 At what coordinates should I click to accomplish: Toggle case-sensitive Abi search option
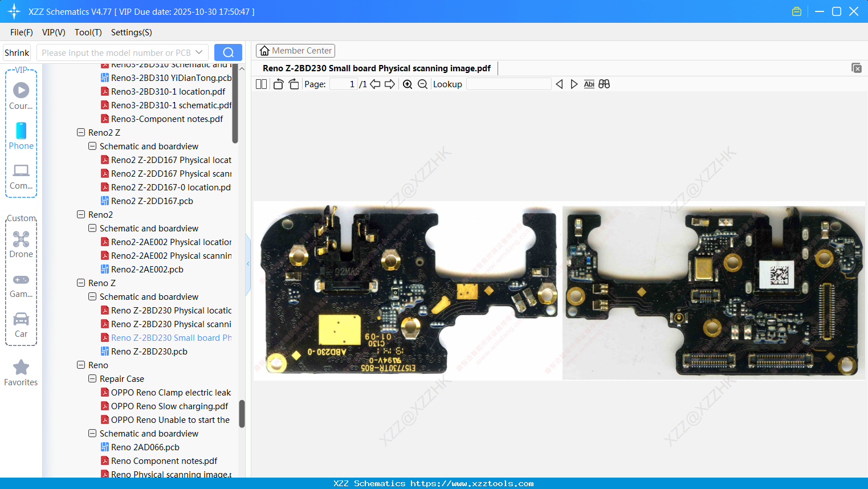pos(589,84)
